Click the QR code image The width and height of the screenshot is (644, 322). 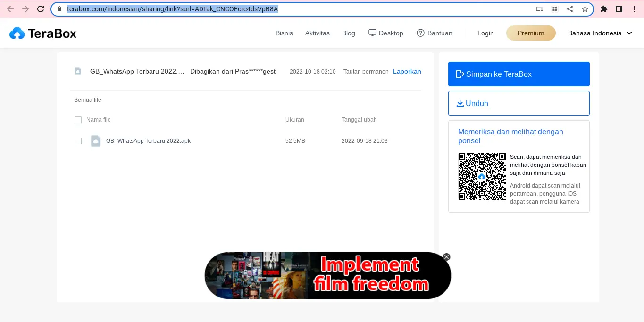[x=482, y=177]
